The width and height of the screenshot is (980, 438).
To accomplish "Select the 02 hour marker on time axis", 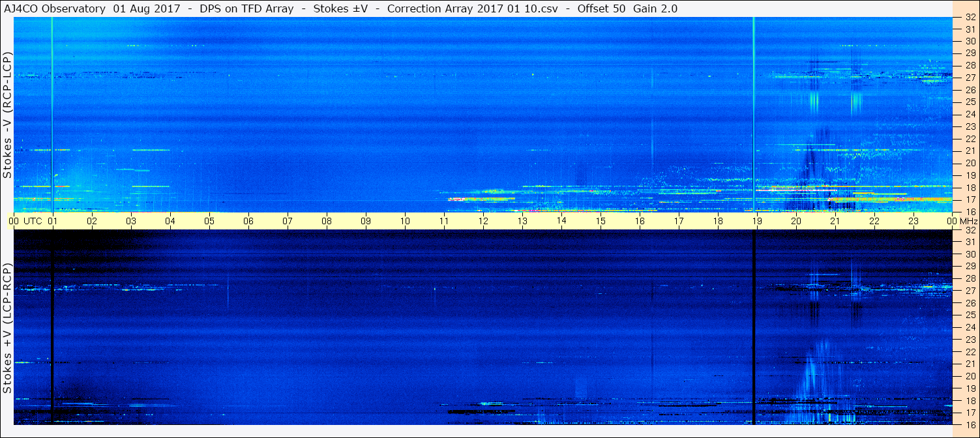I will (x=92, y=221).
